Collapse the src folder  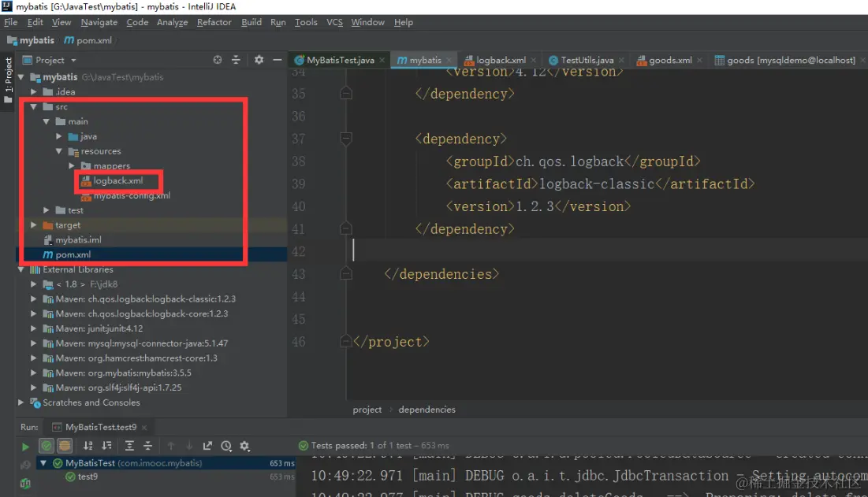click(x=34, y=106)
